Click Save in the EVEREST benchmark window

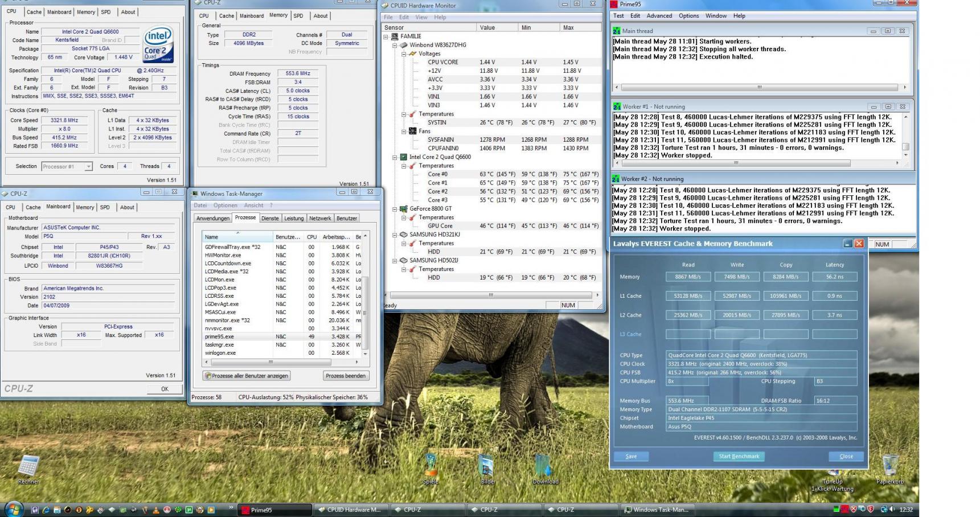[631, 456]
